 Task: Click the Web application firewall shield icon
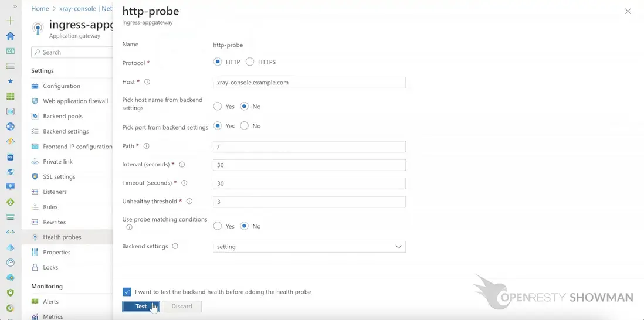click(x=35, y=101)
